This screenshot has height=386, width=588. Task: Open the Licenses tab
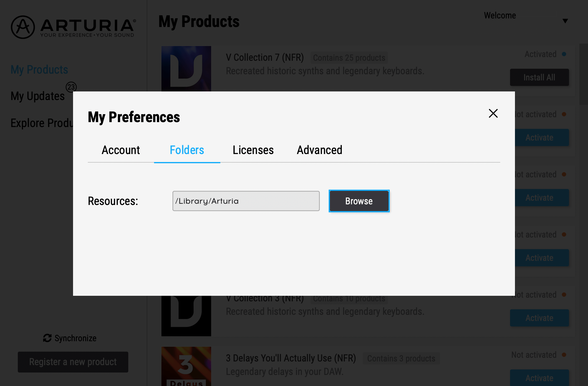click(x=253, y=150)
